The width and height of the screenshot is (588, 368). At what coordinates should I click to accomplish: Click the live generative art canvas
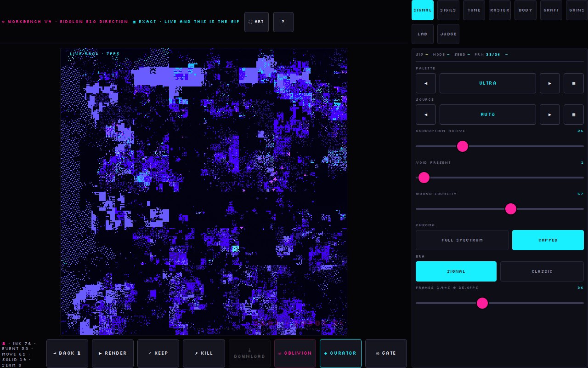click(x=204, y=192)
